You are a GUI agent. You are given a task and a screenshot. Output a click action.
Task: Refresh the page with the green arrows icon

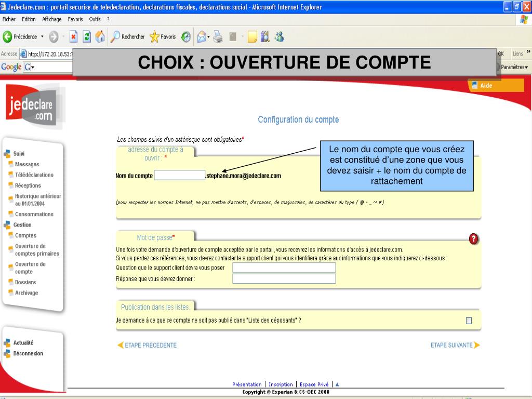point(87,37)
